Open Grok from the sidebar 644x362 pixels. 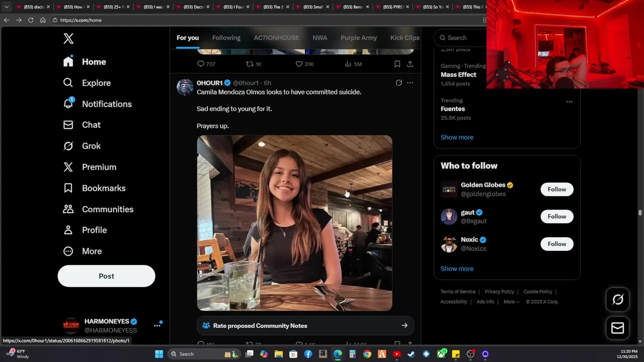tap(82, 146)
